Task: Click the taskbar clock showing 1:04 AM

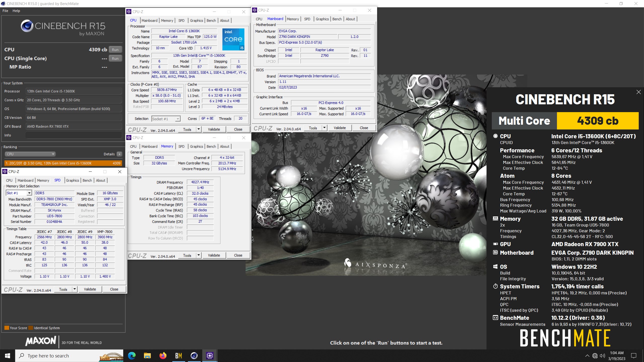Action: point(617,356)
